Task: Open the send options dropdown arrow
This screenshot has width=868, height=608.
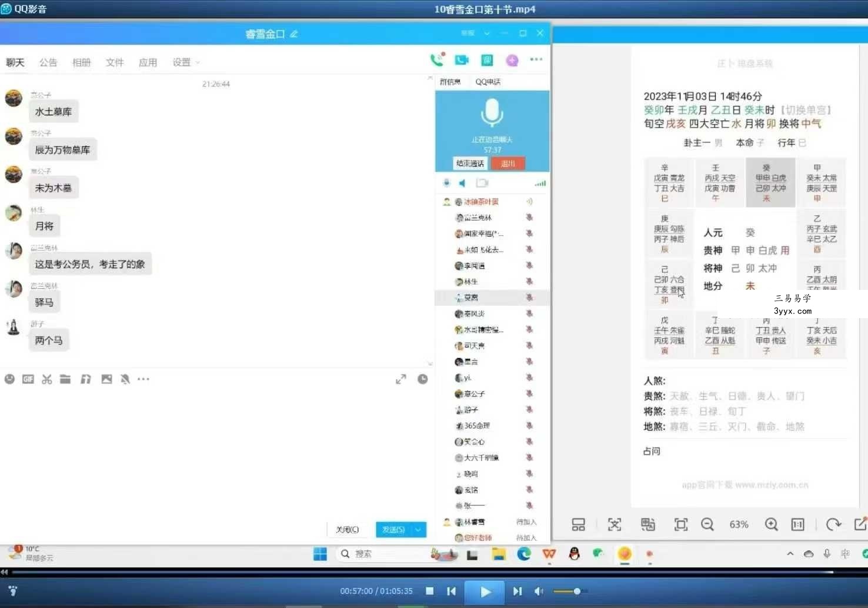Action: (x=418, y=530)
